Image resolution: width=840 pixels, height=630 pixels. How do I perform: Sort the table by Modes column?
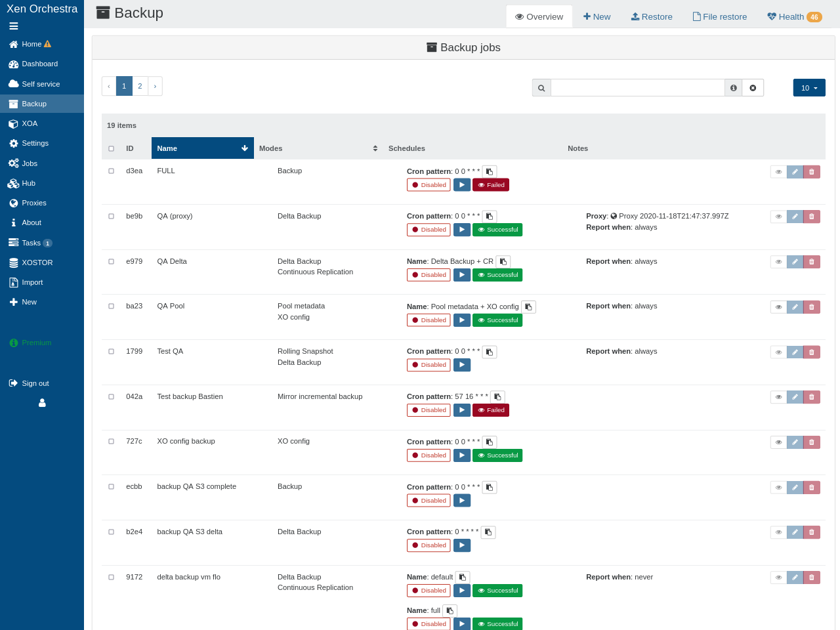click(318, 148)
